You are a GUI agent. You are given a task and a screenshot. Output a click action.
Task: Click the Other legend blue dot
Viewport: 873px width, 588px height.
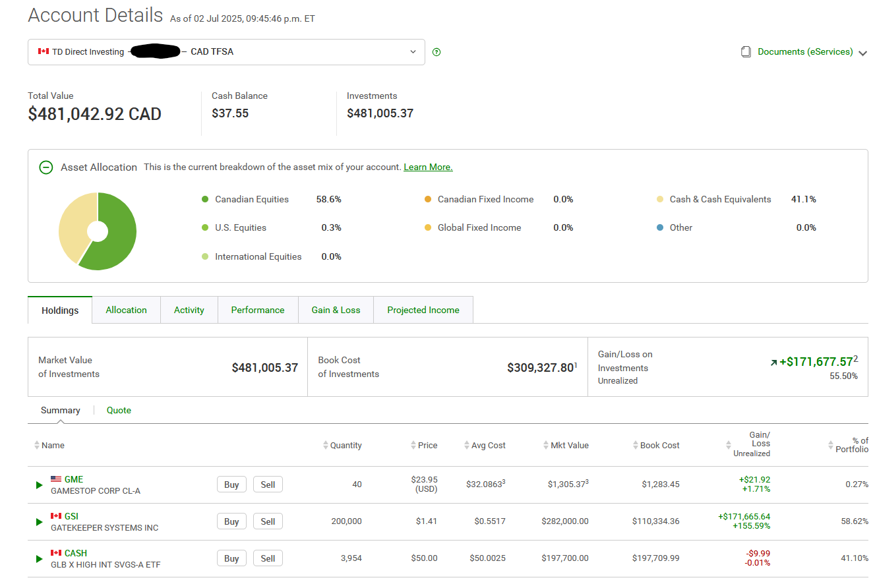pyautogui.click(x=660, y=227)
